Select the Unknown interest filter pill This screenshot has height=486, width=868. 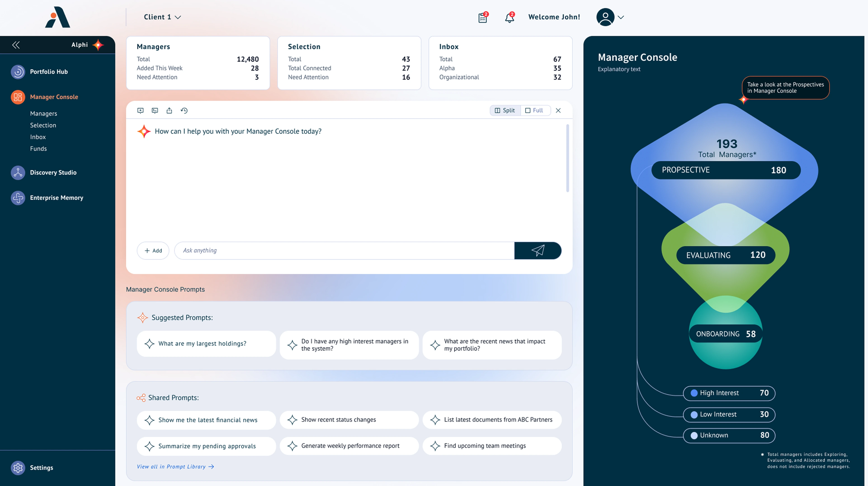coord(729,435)
